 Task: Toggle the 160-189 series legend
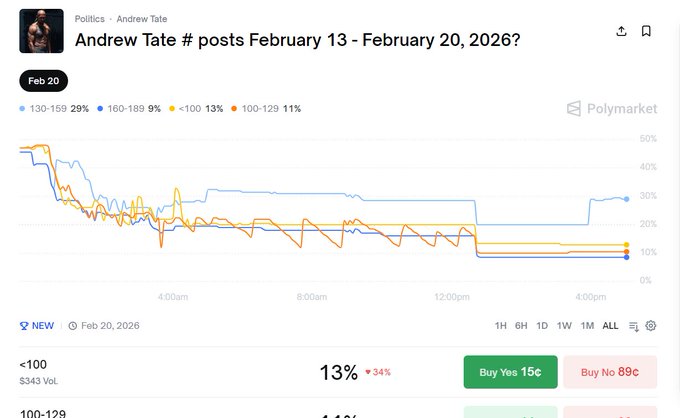click(129, 108)
